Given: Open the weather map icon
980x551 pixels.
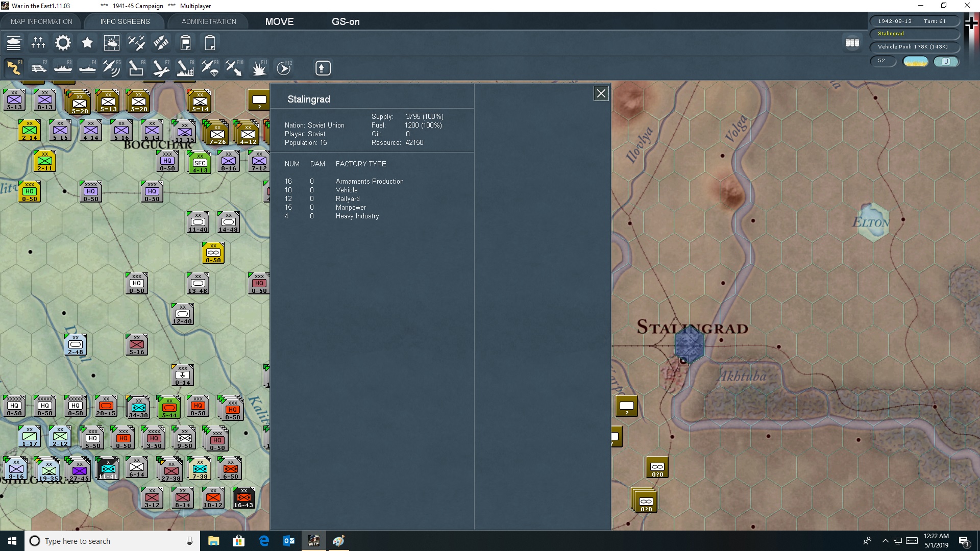Looking at the screenshot, I should click(112, 43).
